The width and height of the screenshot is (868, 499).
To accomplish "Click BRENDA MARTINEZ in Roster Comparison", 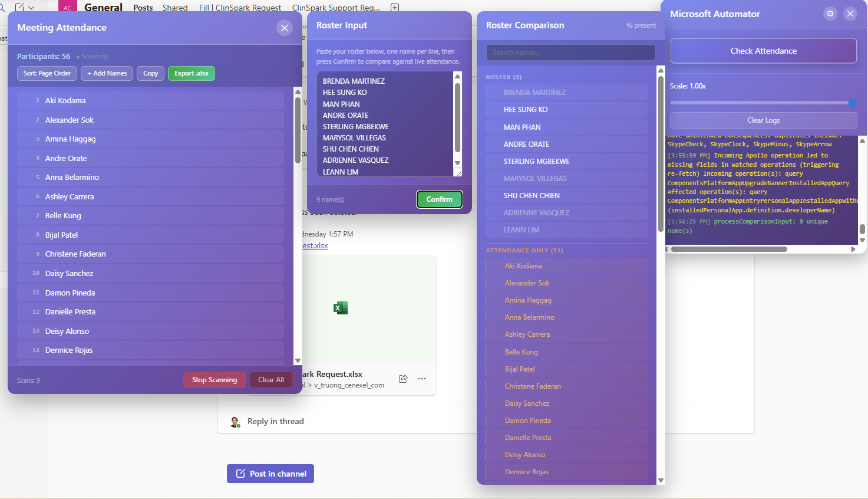I will point(566,93).
